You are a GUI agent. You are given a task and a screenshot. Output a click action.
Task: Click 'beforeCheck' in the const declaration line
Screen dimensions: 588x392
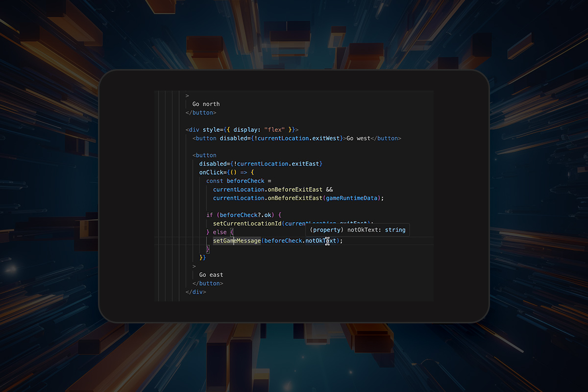click(x=246, y=181)
